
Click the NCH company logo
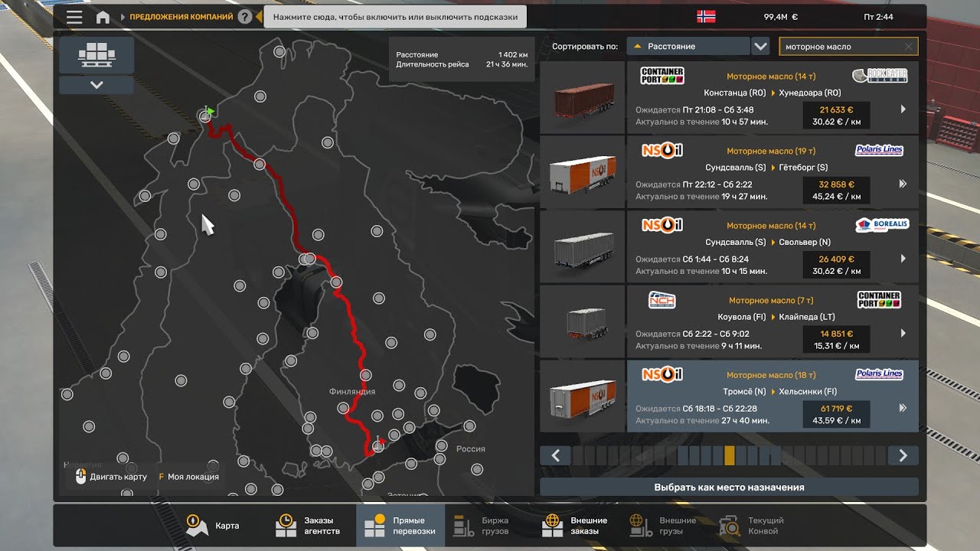[x=661, y=300]
